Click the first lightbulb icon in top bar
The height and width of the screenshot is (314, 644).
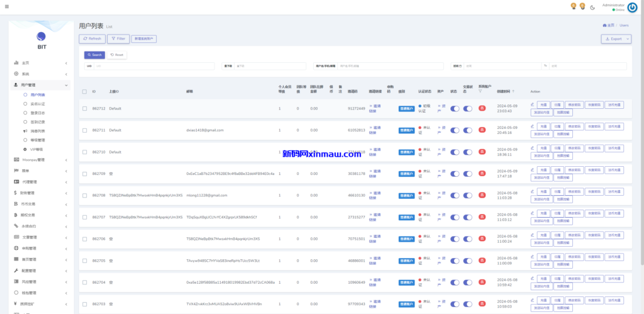[x=573, y=6]
